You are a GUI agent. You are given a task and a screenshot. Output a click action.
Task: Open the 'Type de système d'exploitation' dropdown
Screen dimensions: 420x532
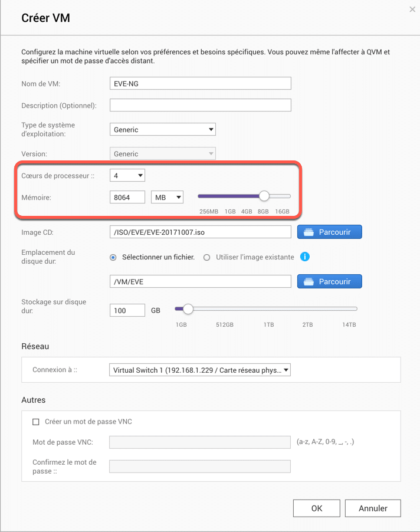(163, 129)
